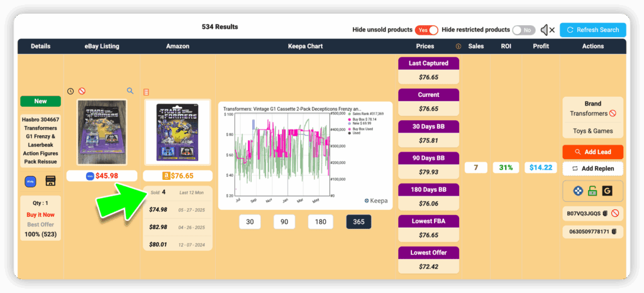Select the 30 day chart range
This screenshot has width=644, height=293.
point(250,221)
